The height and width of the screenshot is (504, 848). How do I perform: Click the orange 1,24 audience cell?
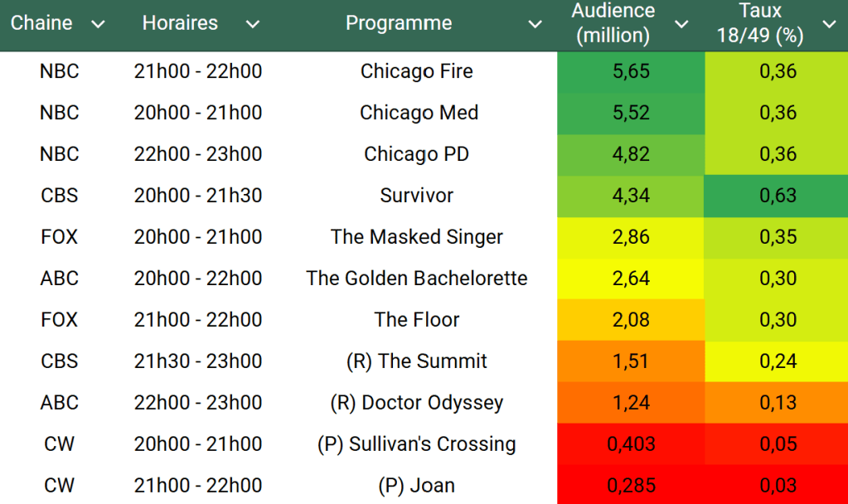coord(631,403)
